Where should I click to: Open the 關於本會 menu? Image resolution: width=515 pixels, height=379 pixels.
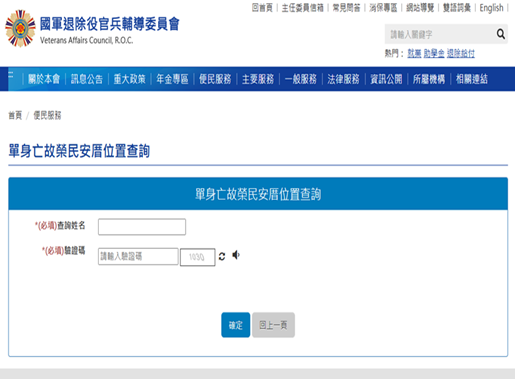44,79
